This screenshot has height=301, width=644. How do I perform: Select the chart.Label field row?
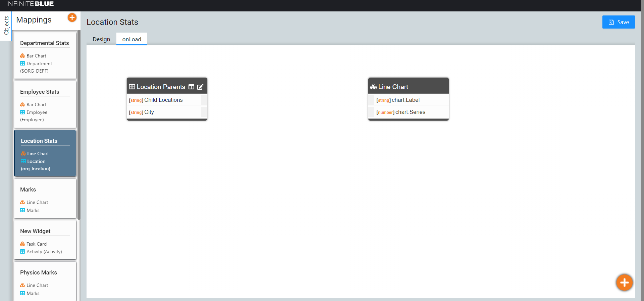pyautogui.click(x=409, y=100)
